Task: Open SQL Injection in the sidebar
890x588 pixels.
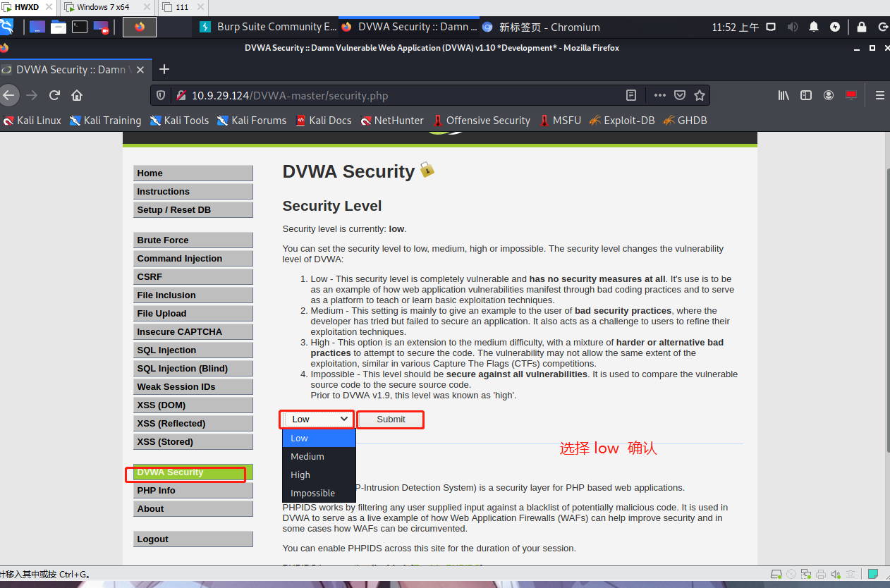Action: point(193,350)
